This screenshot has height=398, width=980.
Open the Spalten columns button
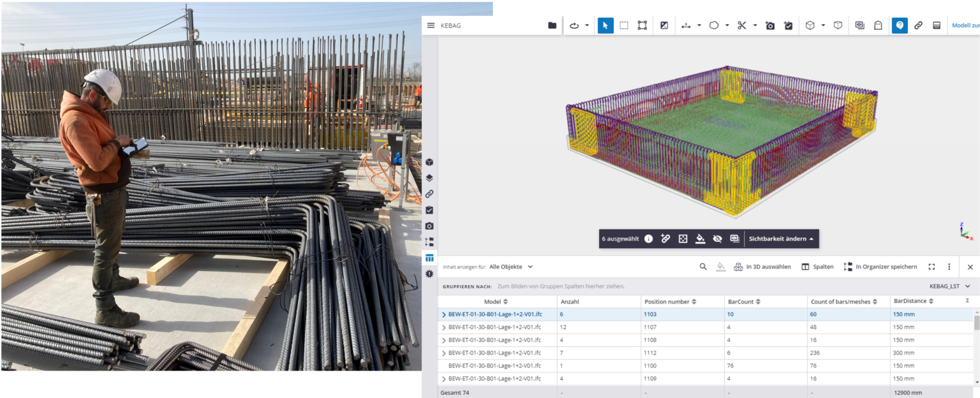point(817,267)
